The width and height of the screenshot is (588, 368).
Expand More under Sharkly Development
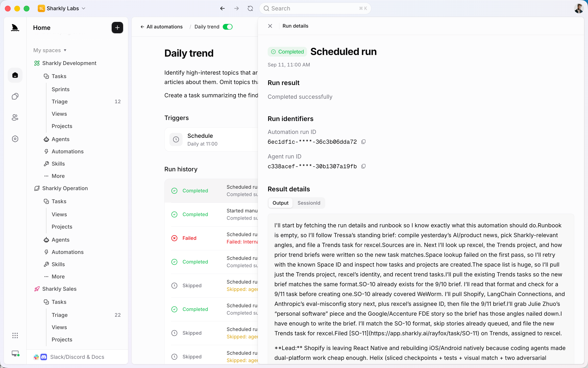click(54, 176)
